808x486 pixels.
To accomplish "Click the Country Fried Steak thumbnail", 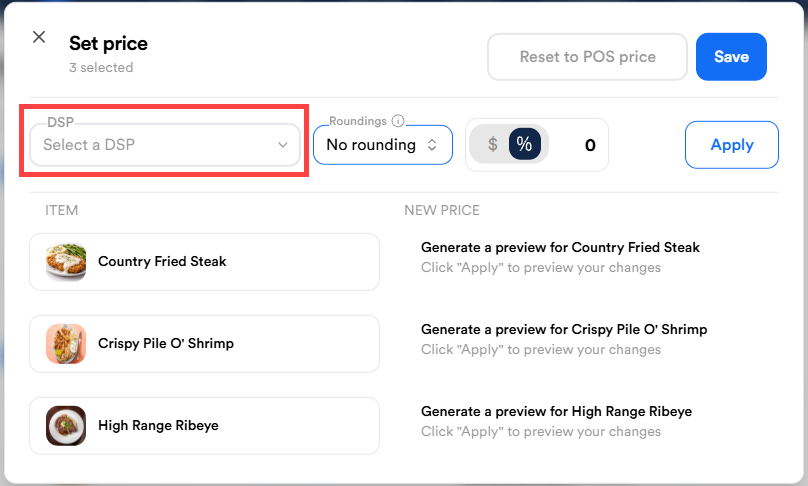I will (x=66, y=262).
